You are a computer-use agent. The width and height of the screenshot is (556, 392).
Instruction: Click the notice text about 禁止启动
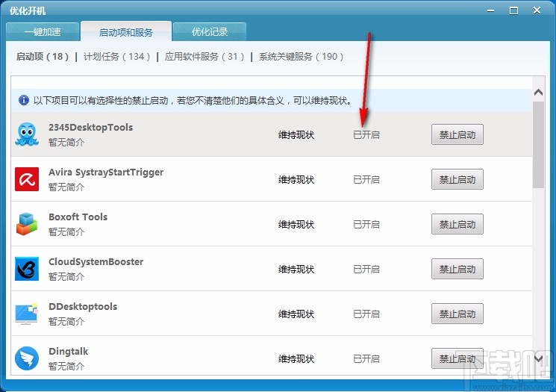pyautogui.click(x=193, y=100)
